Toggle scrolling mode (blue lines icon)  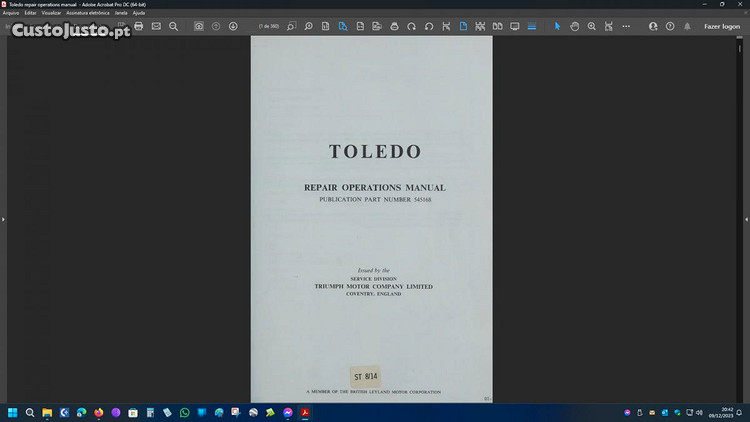pos(532,26)
